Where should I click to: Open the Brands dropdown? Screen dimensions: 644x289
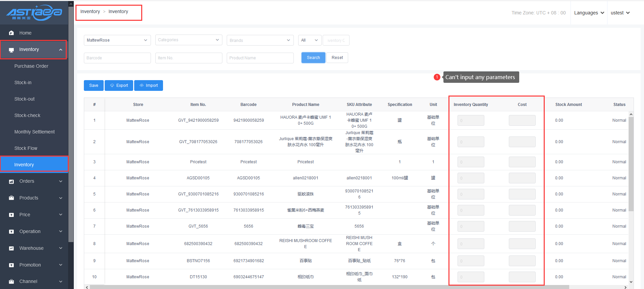point(260,40)
